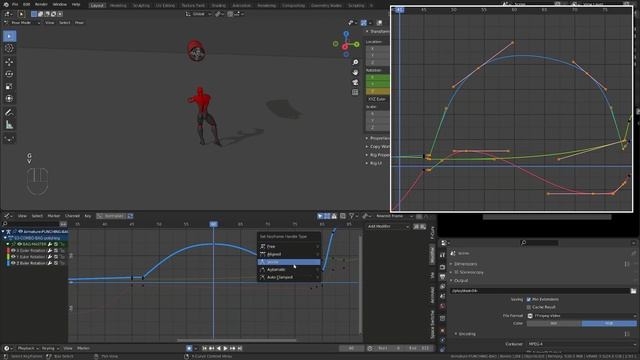The width and height of the screenshot is (640, 360).
Task: Click the Blender logo menu icon
Action: click(6, 4)
